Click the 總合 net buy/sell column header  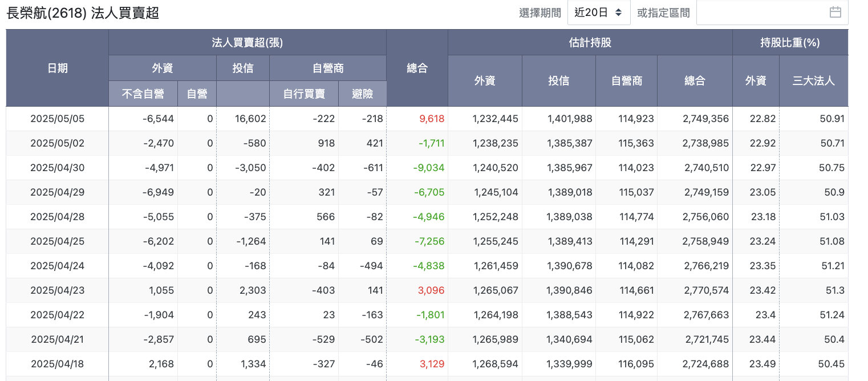417,68
